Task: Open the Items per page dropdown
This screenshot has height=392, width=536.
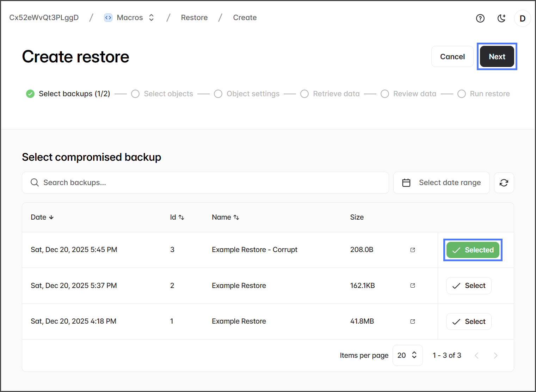Action: (x=407, y=355)
